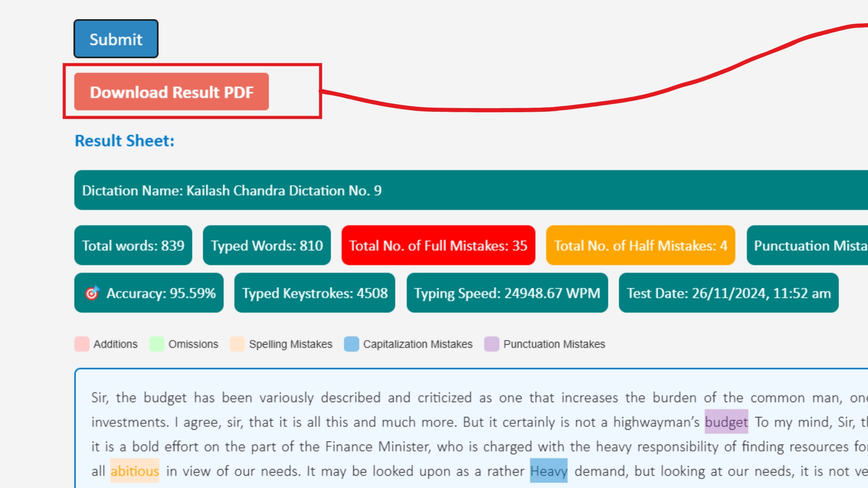Click the highlighted word budget
Image resolution: width=868 pixels, height=488 pixels.
[726, 422]
